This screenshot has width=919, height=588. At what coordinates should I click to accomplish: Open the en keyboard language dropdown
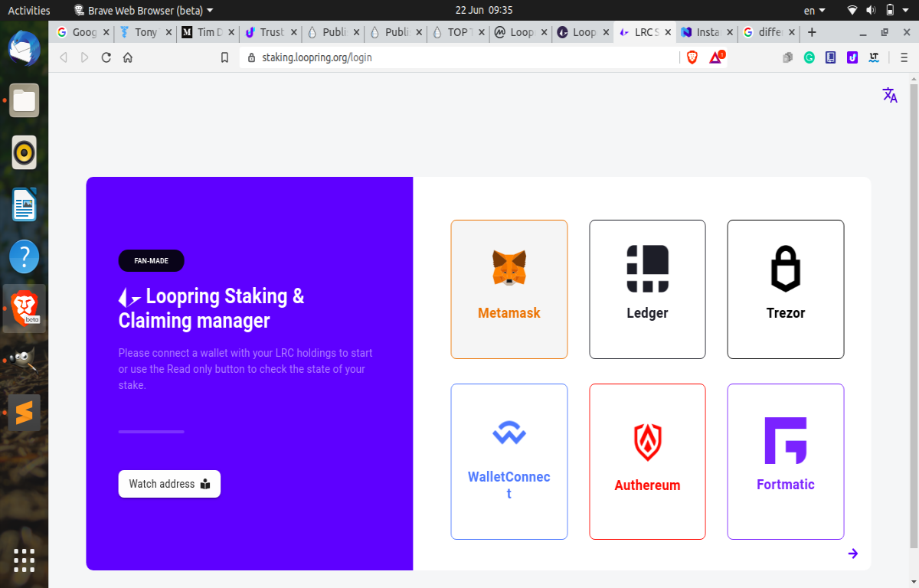pos(815,10)
